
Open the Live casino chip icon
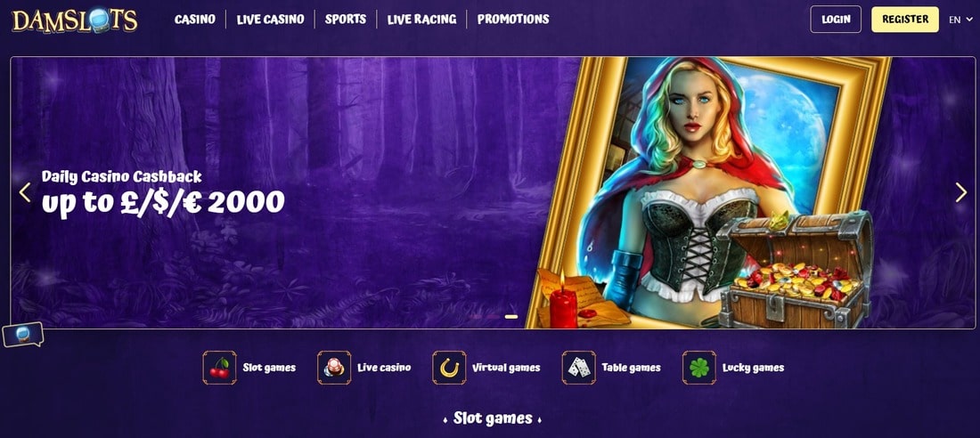coord(334,368)
